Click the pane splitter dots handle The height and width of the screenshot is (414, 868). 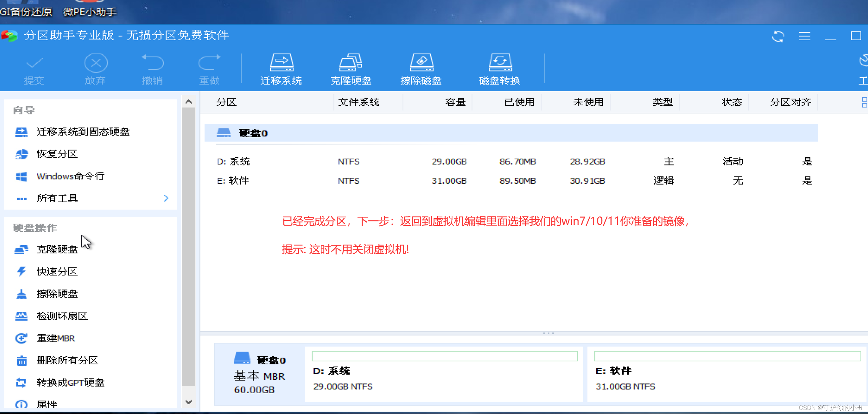point(548,333)
